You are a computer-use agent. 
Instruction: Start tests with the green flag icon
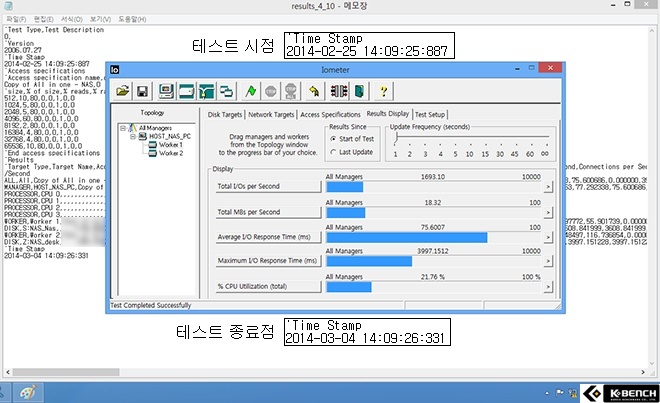pos(251,91)
